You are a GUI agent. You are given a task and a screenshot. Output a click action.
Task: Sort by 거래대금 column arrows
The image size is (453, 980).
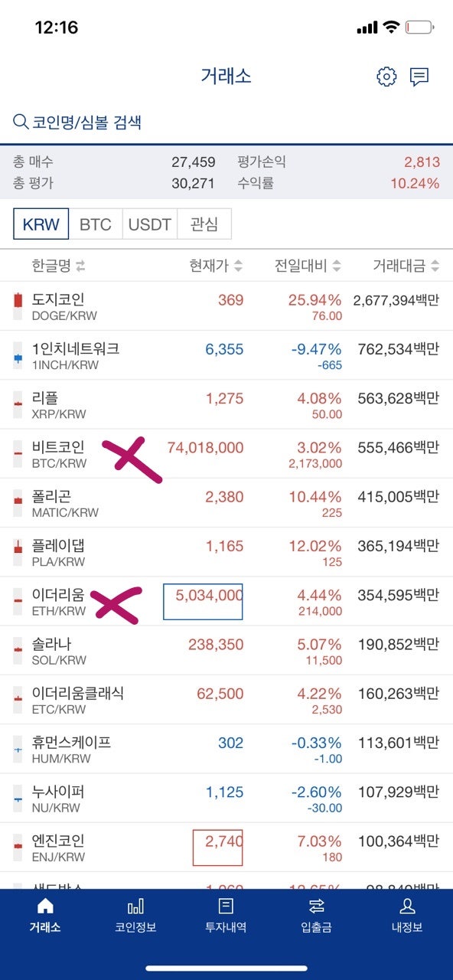click(435, 266)
